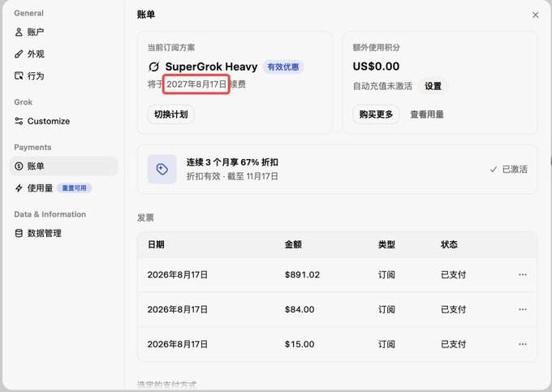
Task: Open the 使用量 usage page
Action: pos(63,188)
